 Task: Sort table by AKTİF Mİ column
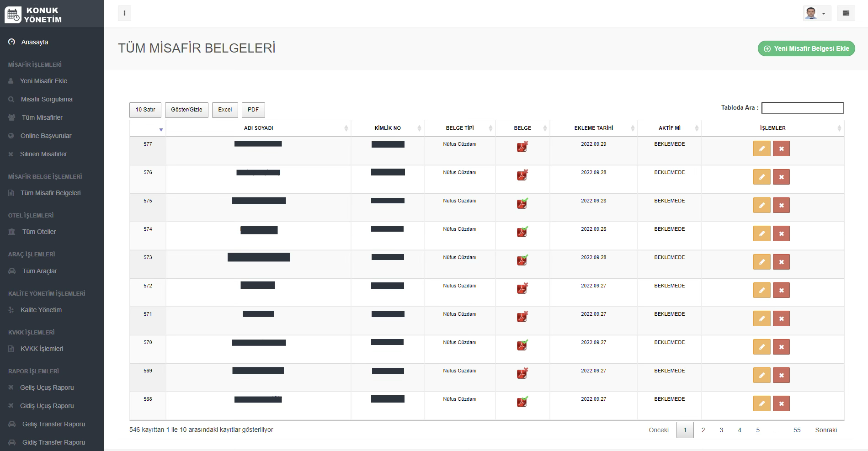[669, 128]
